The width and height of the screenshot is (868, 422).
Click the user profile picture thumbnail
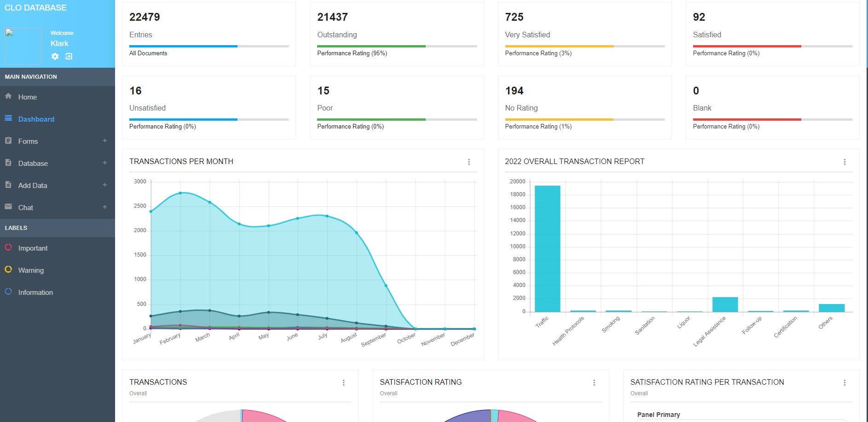coord(23,46)
